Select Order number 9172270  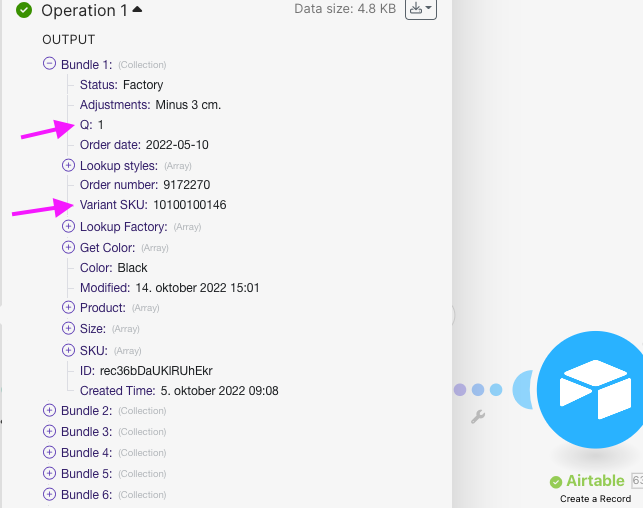pyautogui.click(x=145, y=185)
